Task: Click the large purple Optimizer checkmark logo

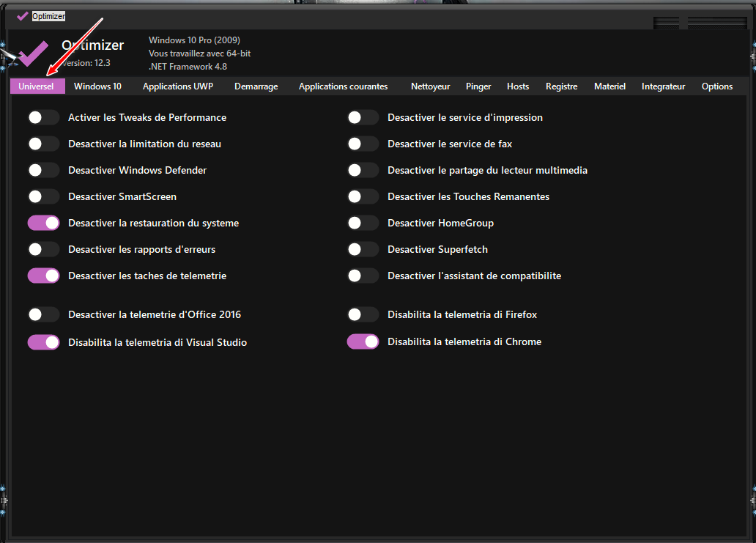Action: coord(34,54)
